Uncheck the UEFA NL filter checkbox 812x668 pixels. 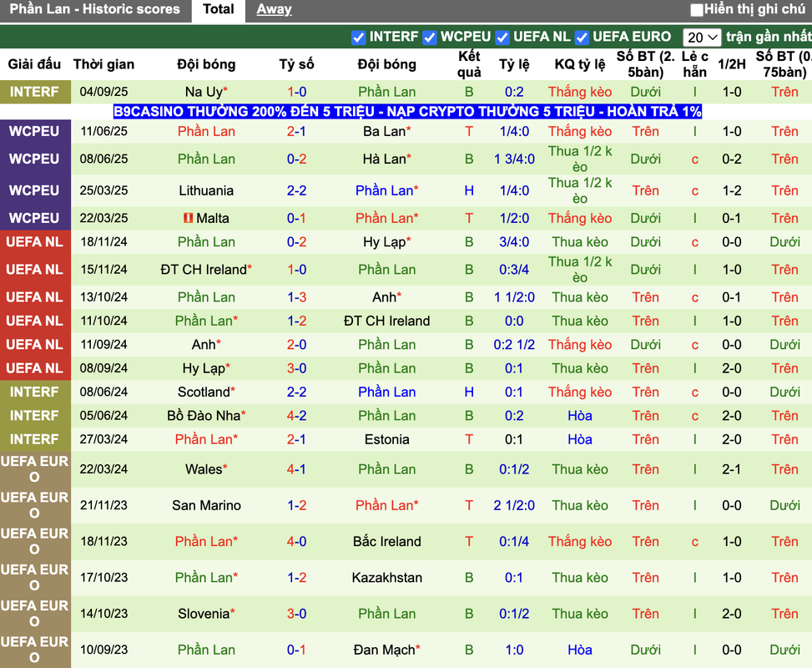point(502,38)
